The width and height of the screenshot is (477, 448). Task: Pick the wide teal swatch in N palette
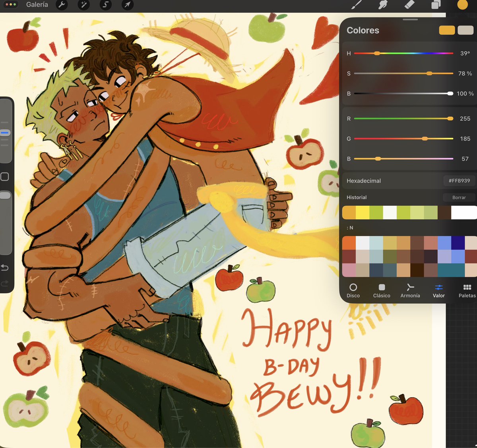pos(451,270)
